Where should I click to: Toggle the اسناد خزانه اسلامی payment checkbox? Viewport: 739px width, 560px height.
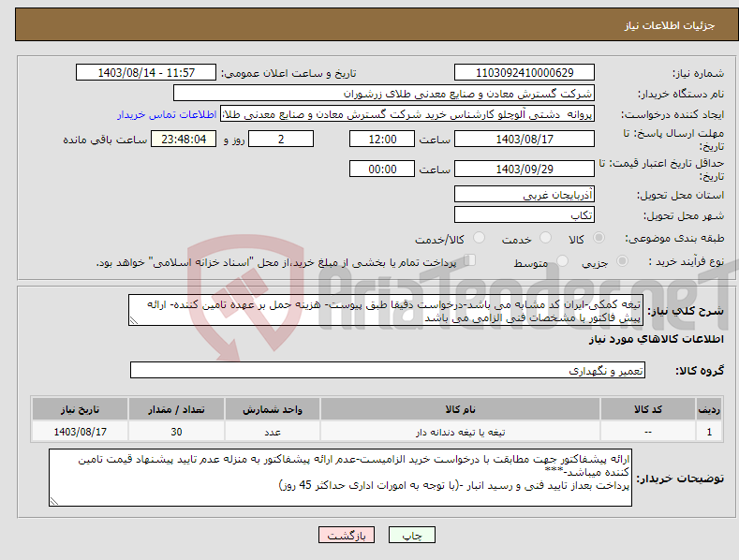[x=470, y=260]
